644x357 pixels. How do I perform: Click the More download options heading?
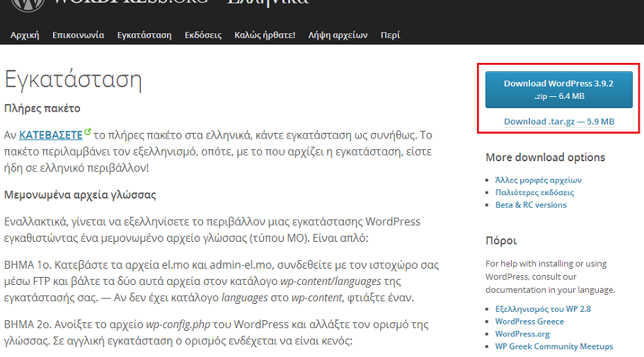pos(545,158)
